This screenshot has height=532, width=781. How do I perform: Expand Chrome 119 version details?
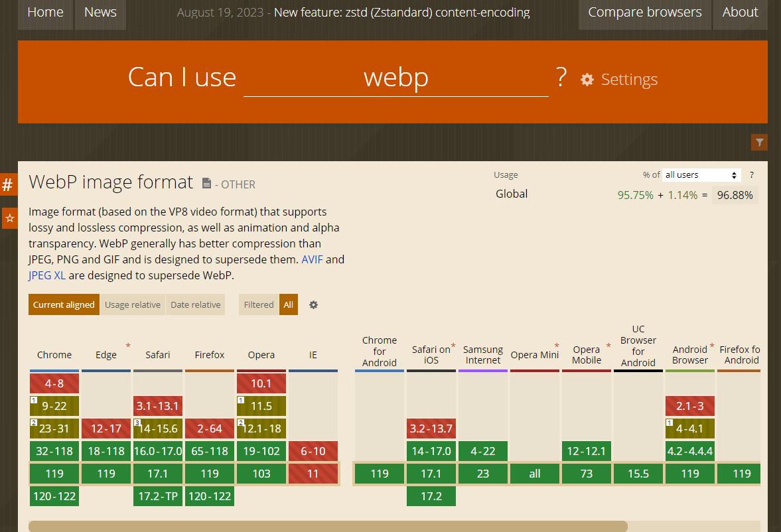[x=54, y=474]
